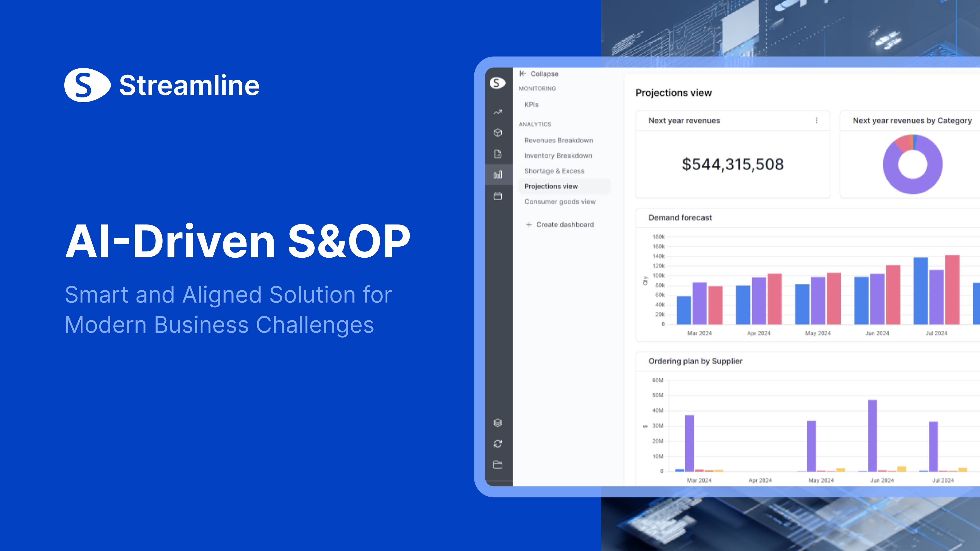This screenshot has height=551, width=980.
Task: Click the red segment of the category donut
Action: pyautogui.click(x=903, y=144)
